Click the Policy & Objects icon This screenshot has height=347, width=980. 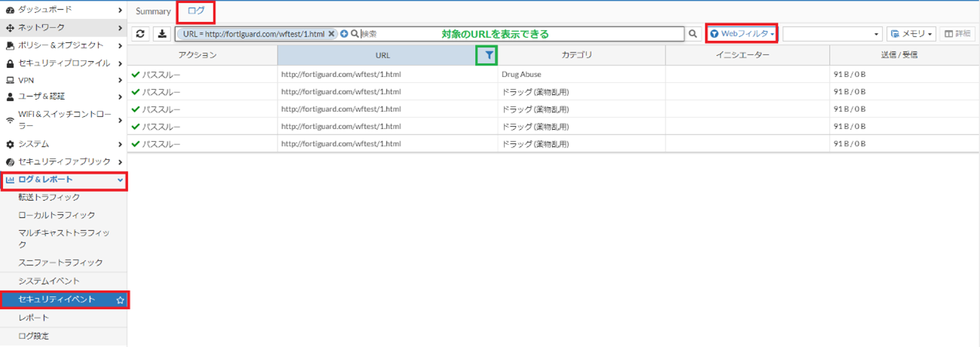point(10,45)
